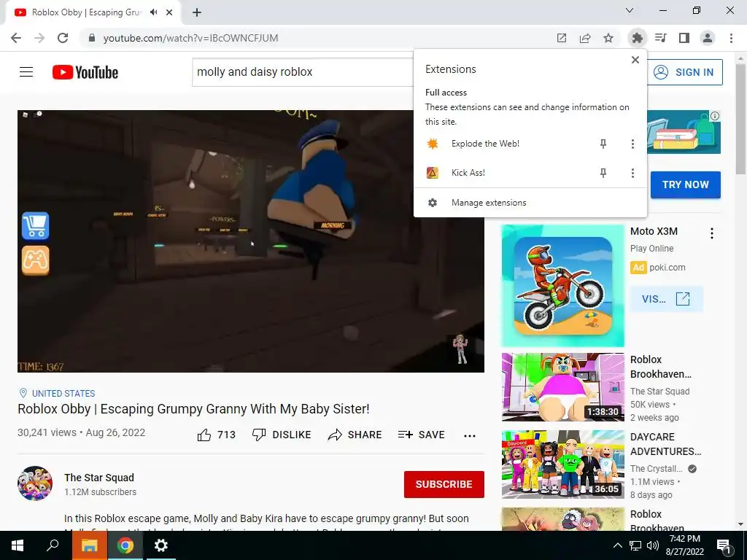The image size is (747, 560).
Task: Show hidden system tray icons
Action: pos(617,545)
